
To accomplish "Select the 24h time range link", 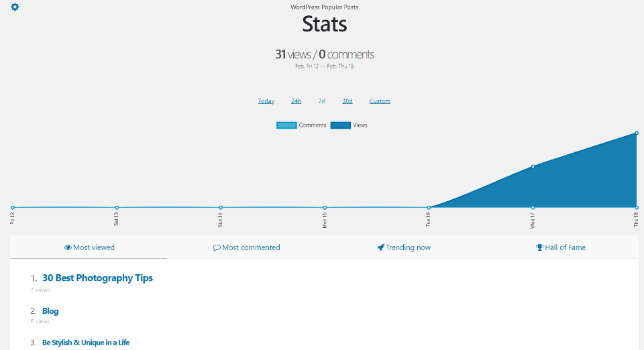I will pyautogui.click(x=296, y=101).
